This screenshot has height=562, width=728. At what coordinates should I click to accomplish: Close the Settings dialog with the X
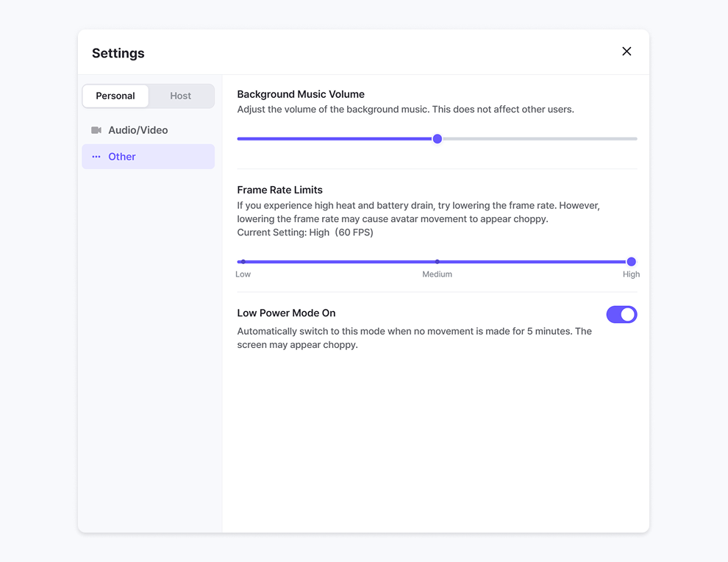point(627,51)
